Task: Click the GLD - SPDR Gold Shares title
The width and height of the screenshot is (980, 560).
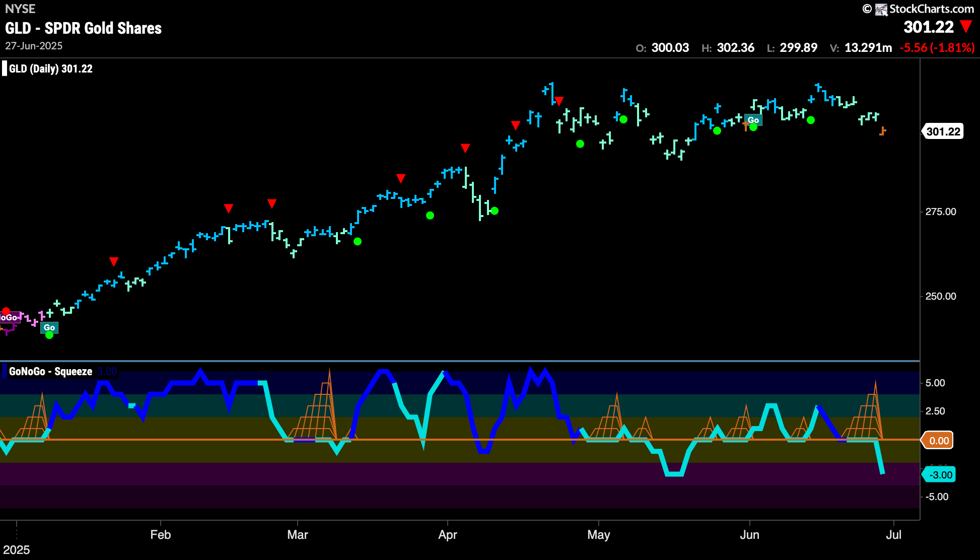Action: click(x=84, y=28)
